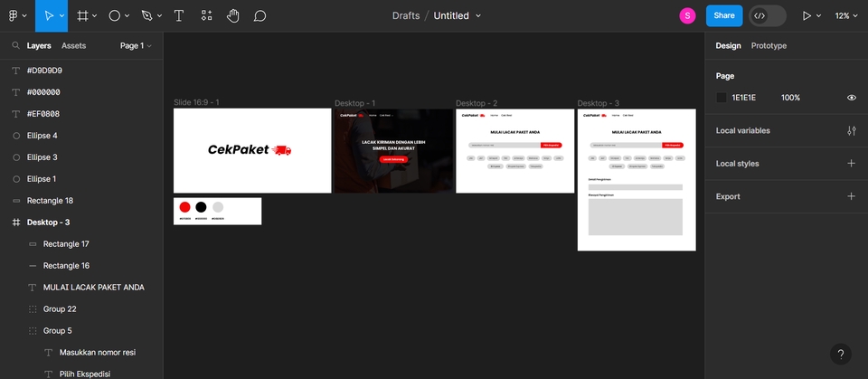Viewport: 868px width, 379px height.
Task: Click the Local variables label
Action: [743, 131]
